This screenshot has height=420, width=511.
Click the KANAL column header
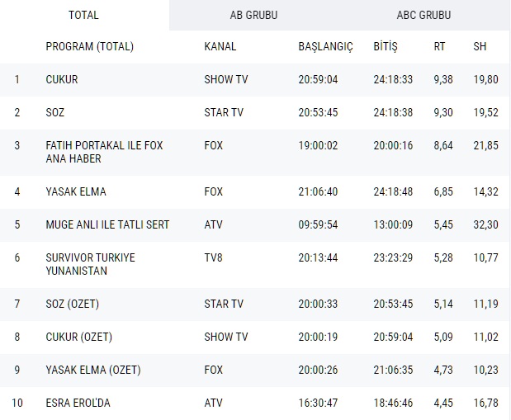(220, 46)
